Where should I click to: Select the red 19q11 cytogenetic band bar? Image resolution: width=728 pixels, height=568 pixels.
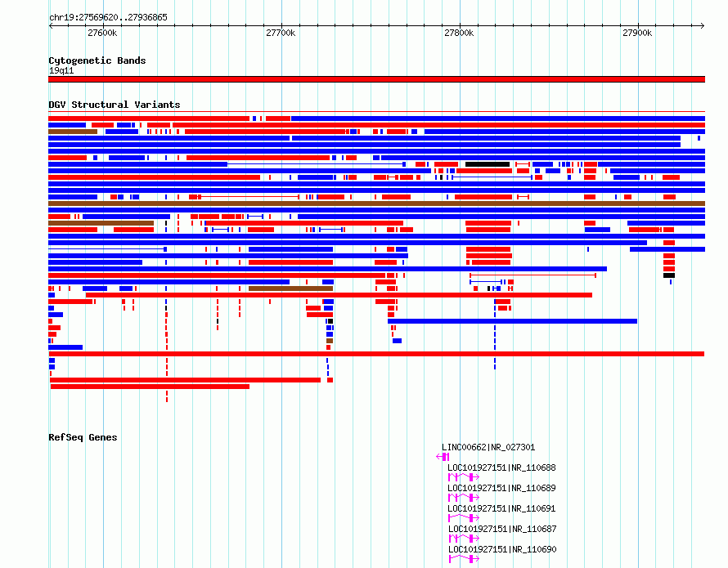376,79
